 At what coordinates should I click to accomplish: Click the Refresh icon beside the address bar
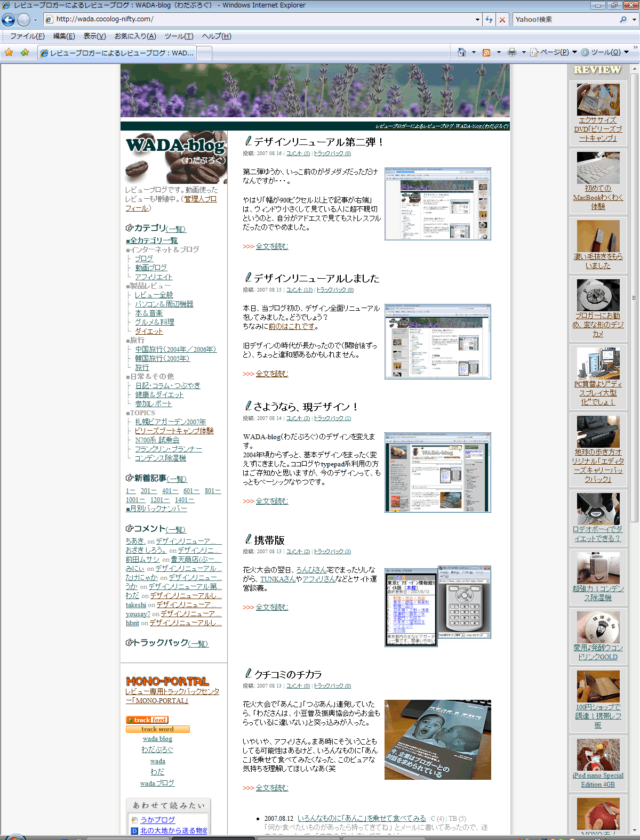click(489, 20)
